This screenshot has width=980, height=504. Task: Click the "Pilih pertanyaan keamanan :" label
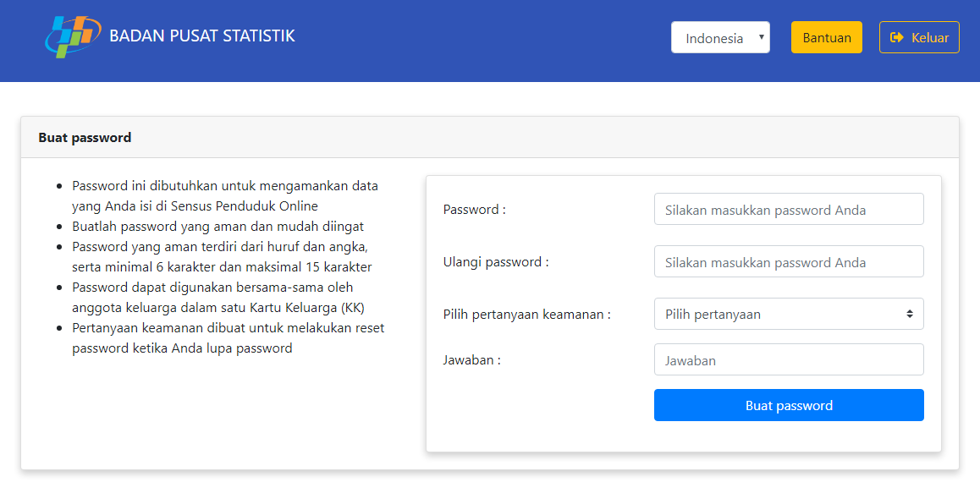coord(526,315)
